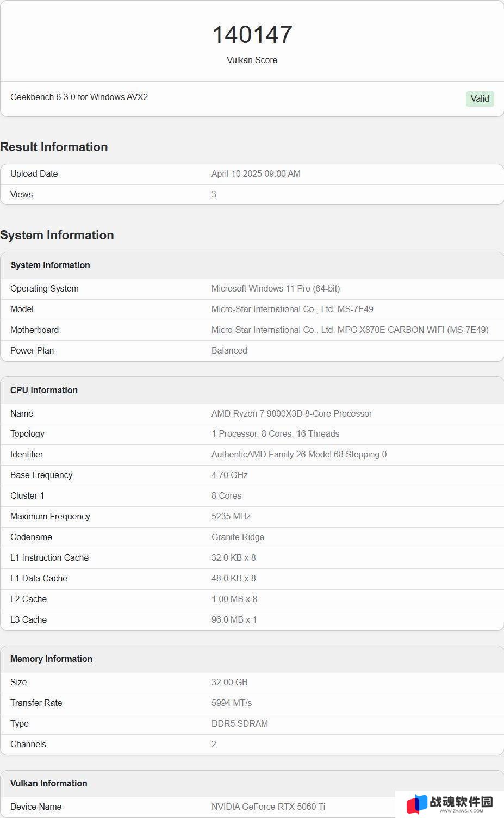Click the Vulkan Score label

(x=252, y=60)
